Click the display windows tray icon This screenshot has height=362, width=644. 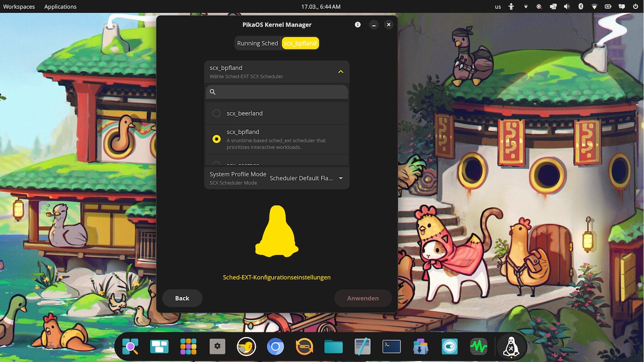tap(553, 7)
